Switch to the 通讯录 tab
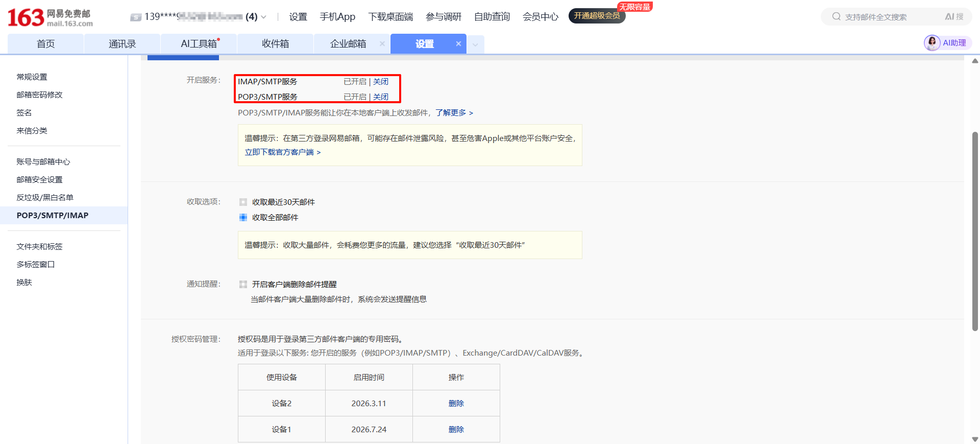 (x=122, y=44)
